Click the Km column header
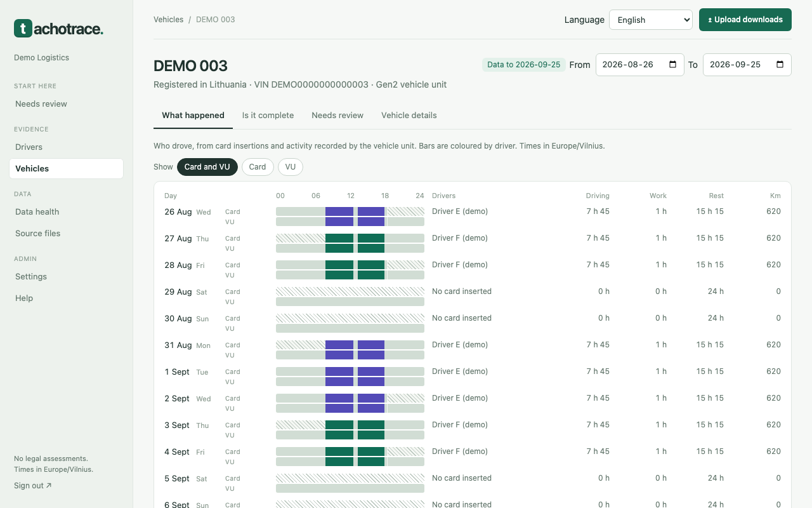This screenshot has height=508, width=812. coord(775,196)
